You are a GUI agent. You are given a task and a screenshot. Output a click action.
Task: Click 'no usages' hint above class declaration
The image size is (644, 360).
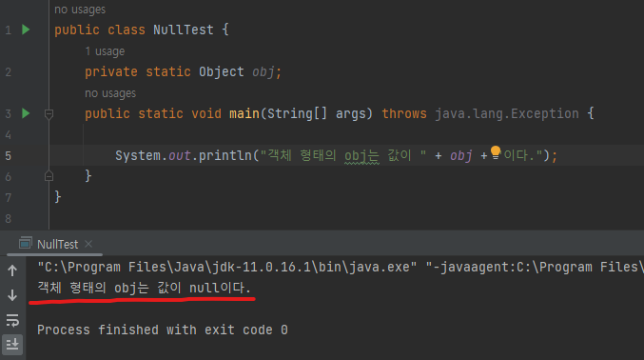[x=80, y=10]
